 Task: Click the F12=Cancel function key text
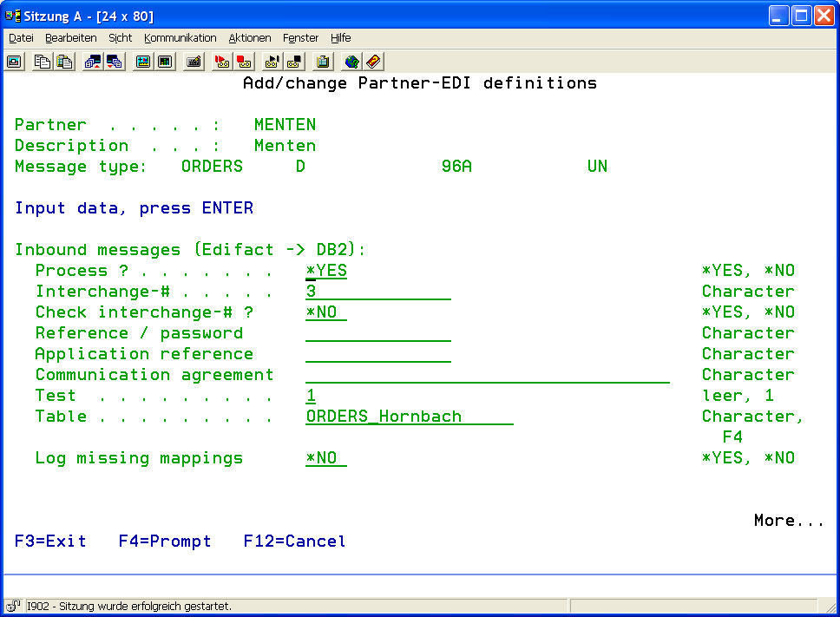pos(294,542)
